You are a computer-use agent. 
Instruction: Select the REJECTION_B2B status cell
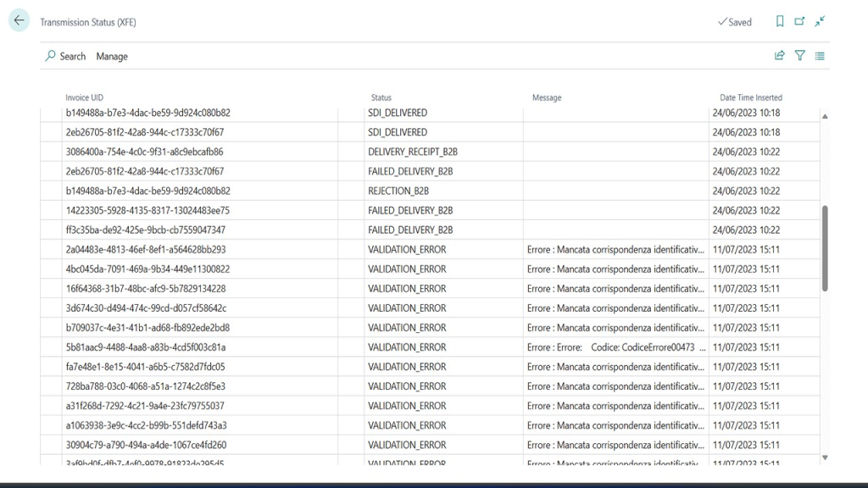pyautogui.click(x=398, y=191)
